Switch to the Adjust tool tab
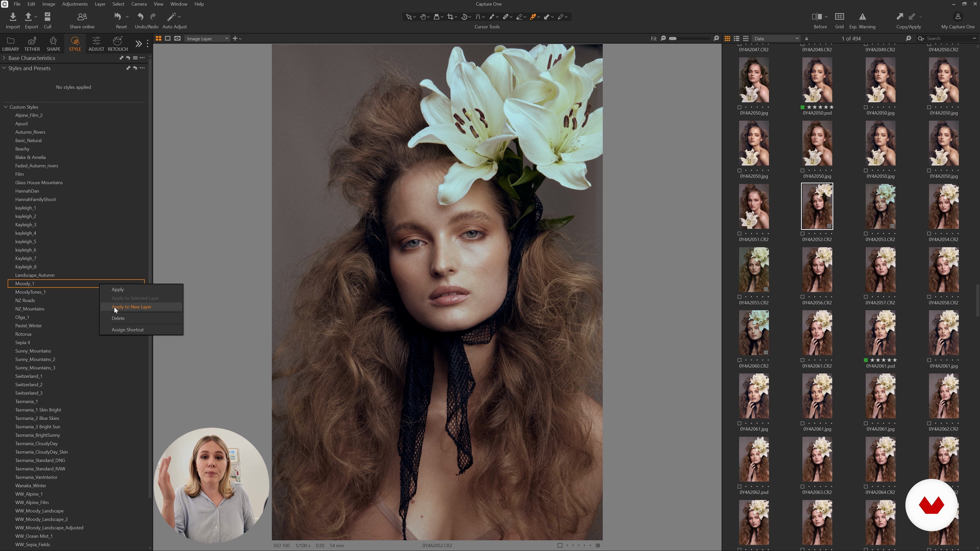 (96, 44)
